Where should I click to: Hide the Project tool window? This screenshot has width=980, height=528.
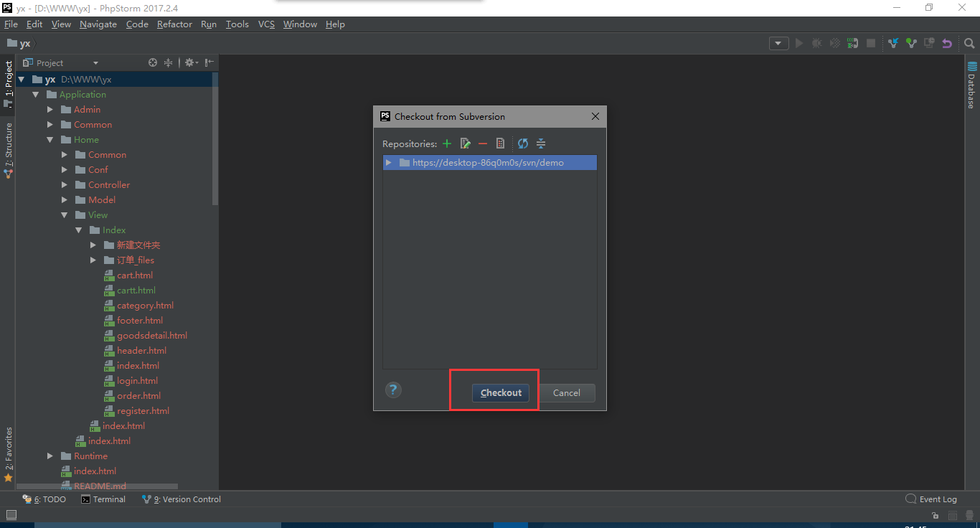209,62
